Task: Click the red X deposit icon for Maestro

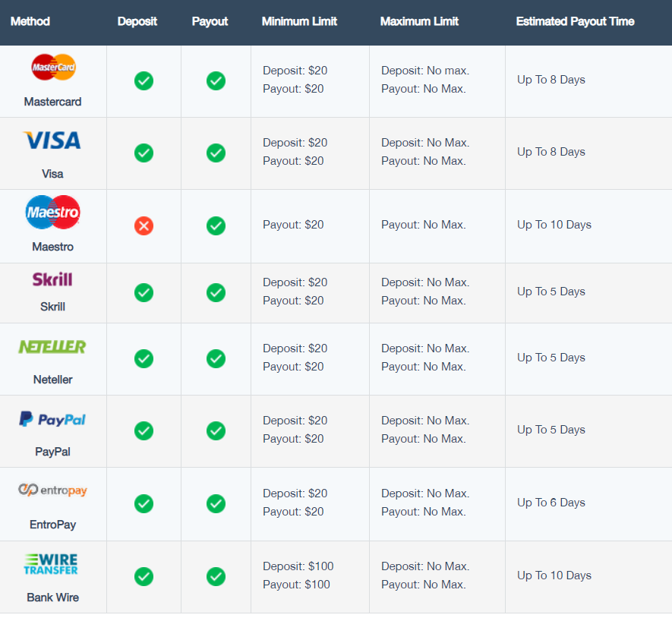Action: pyautogui.click(x=144, y=225)
